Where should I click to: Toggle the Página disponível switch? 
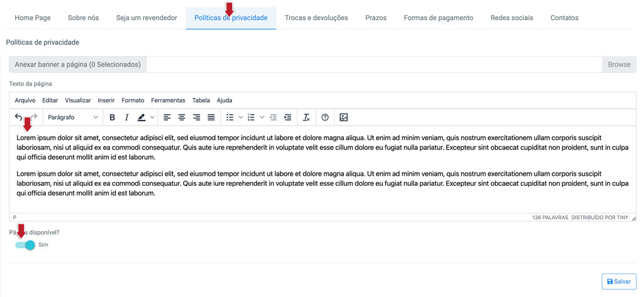pyautogui.click(x=25, y=245)
